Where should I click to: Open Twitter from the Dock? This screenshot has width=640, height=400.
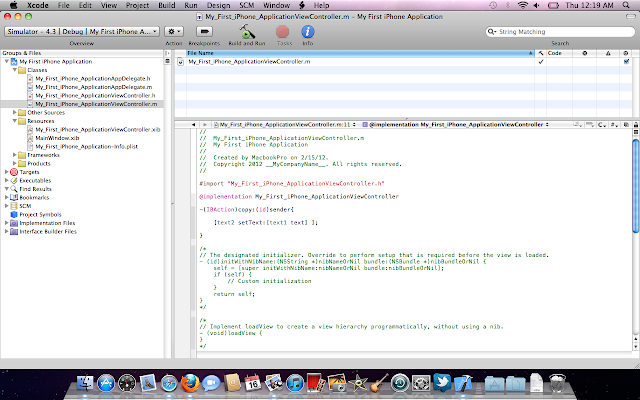click(x=442, y=383)
